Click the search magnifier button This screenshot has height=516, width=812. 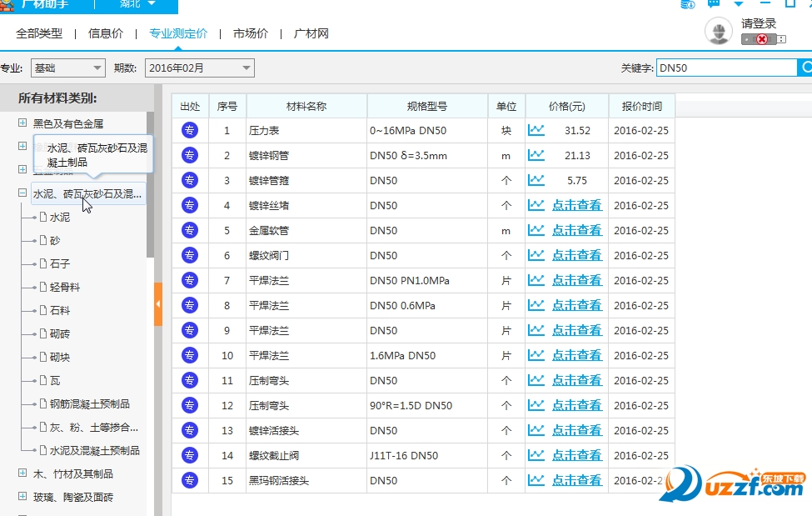click(x=805, y=68)
